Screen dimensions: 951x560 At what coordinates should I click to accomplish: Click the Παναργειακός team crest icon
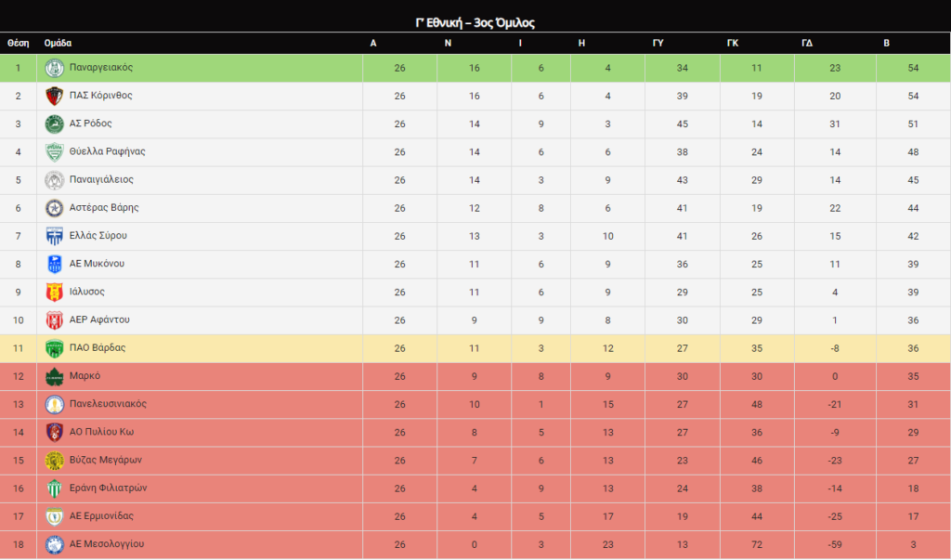point(55,68)
